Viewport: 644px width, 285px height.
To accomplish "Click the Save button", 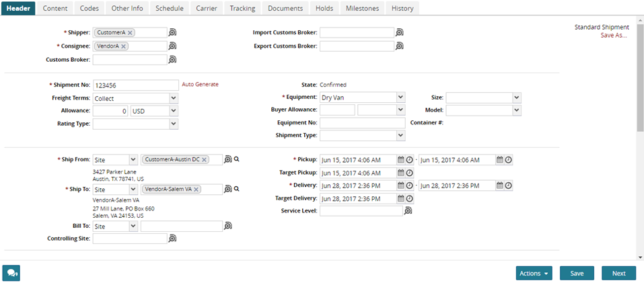I will (x=577, y=274).
